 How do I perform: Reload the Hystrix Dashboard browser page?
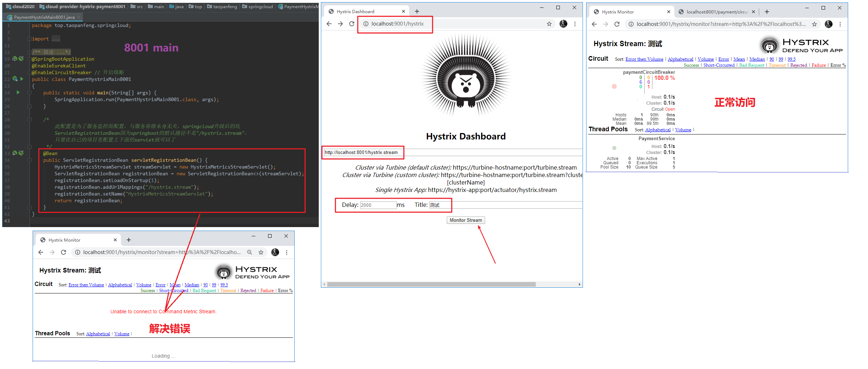351,24
